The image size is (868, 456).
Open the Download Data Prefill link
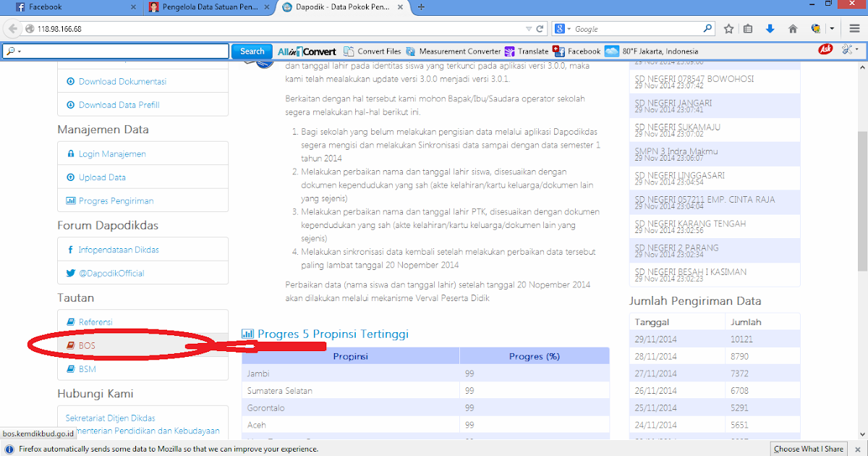coord(119,105)
